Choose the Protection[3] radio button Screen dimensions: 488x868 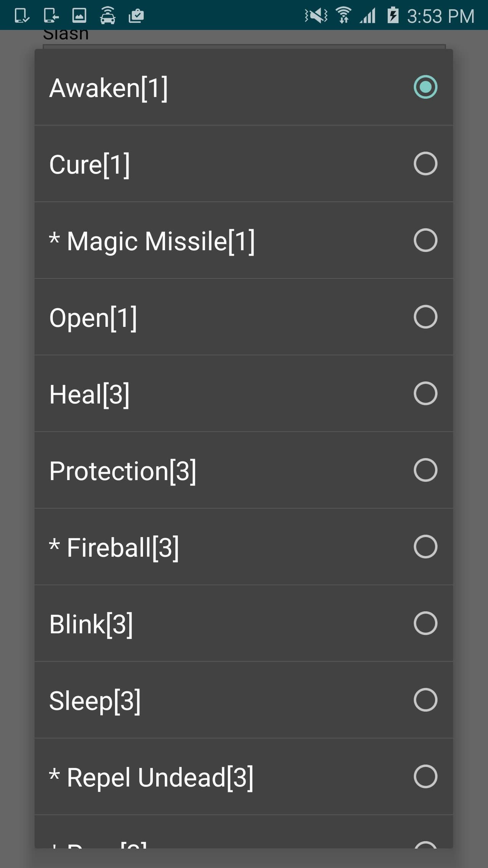click(x=425, y=470)
